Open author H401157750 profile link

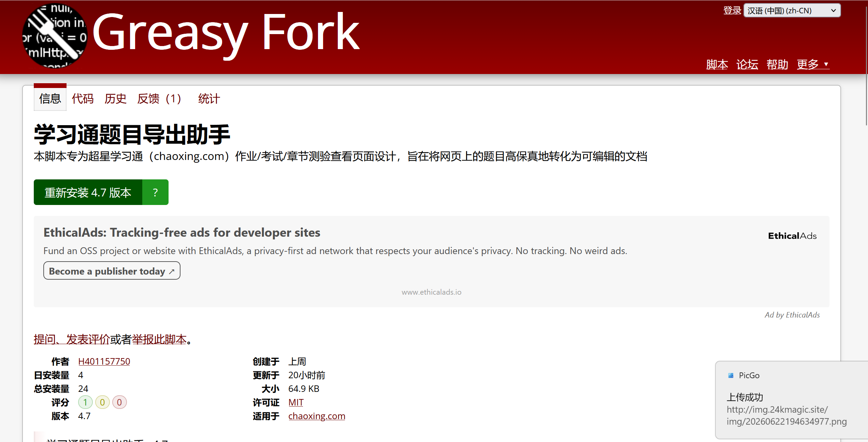[104, 361]
